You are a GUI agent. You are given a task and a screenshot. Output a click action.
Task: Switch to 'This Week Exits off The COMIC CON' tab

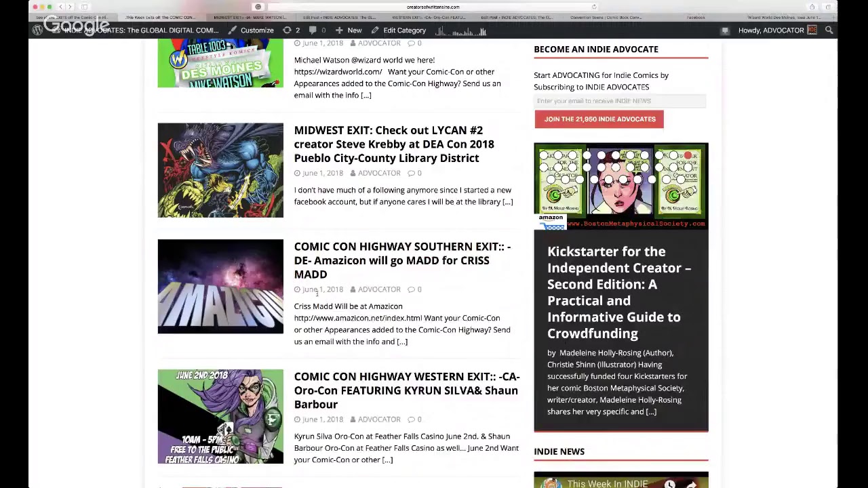click(x=160, y=18)
